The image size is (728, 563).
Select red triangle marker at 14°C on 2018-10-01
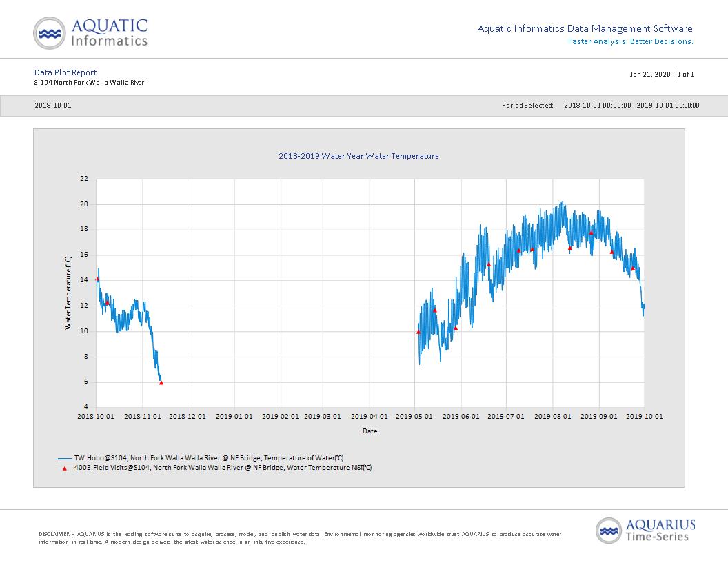97,279
